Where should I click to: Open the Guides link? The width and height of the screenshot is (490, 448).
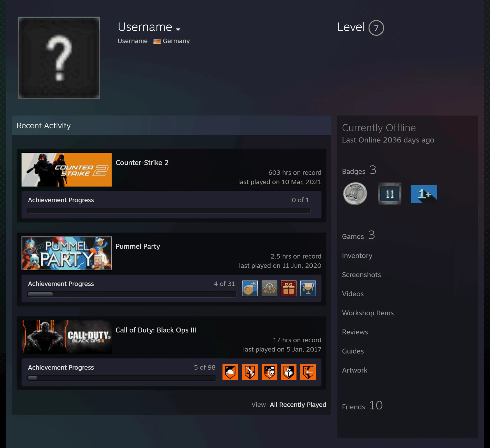coord(353,351)
